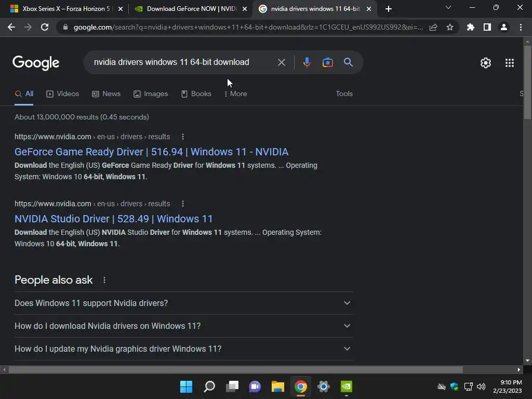This screenshot has width=532, height=399.
Task: Click the scroll down arrow
Action: [x=528, y=361]
